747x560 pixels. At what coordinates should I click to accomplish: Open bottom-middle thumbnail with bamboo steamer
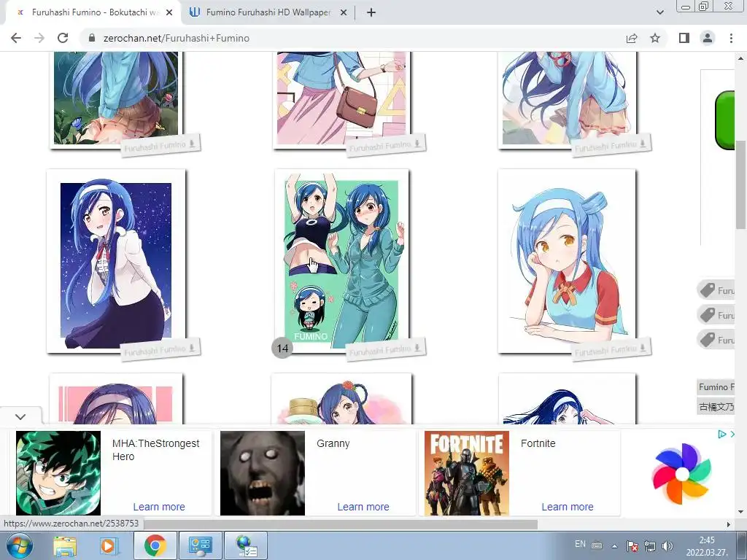341,399
